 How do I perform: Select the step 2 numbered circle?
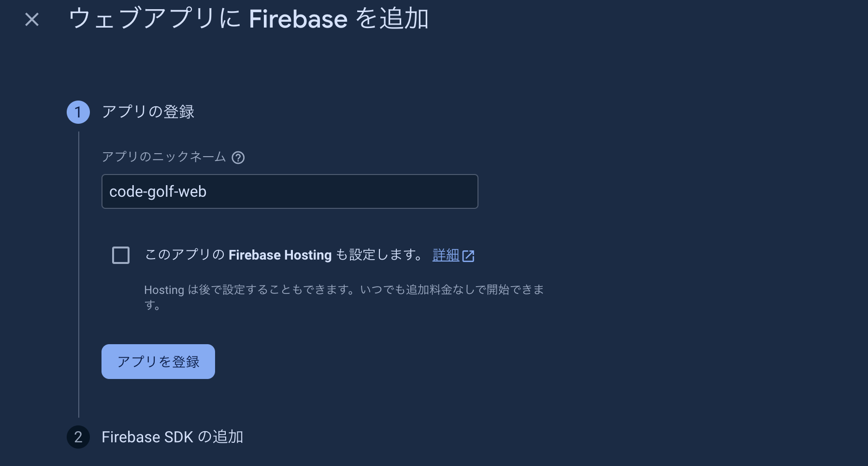78,437
